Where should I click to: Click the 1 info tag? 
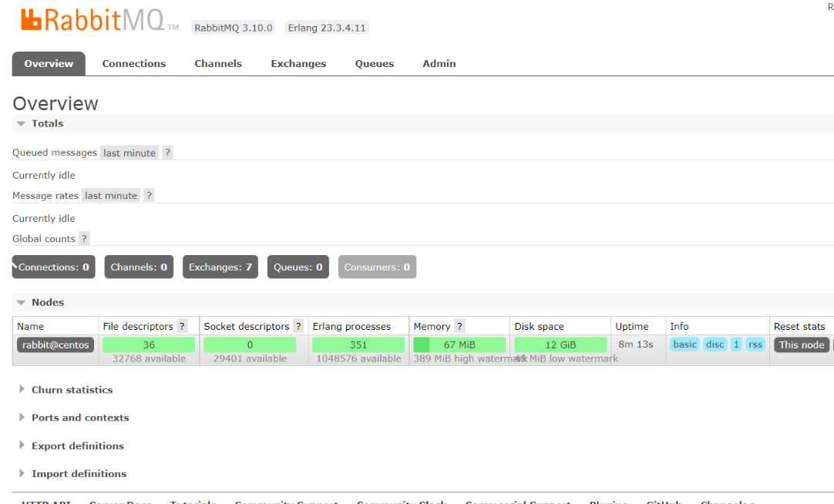coord(736,344)
